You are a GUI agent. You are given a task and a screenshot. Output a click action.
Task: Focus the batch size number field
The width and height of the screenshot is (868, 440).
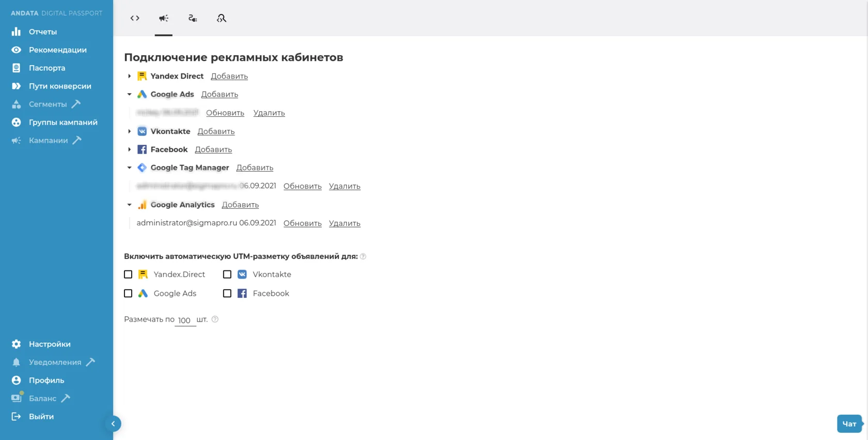point(185,320)
